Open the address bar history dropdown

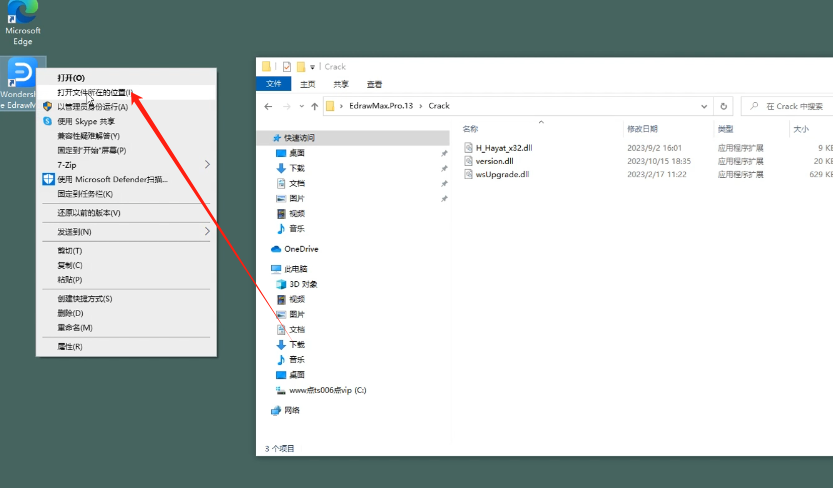click(x=704, y=106)
